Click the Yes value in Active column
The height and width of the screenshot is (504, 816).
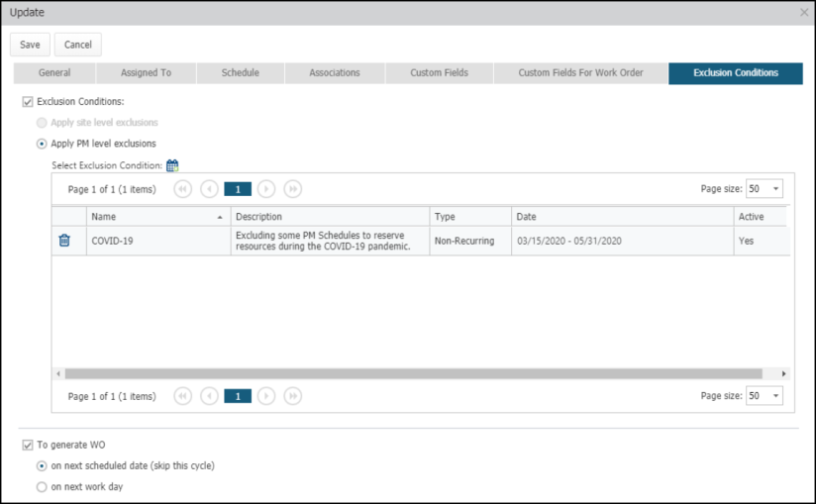pyautogui.click(x=747, y=241)
